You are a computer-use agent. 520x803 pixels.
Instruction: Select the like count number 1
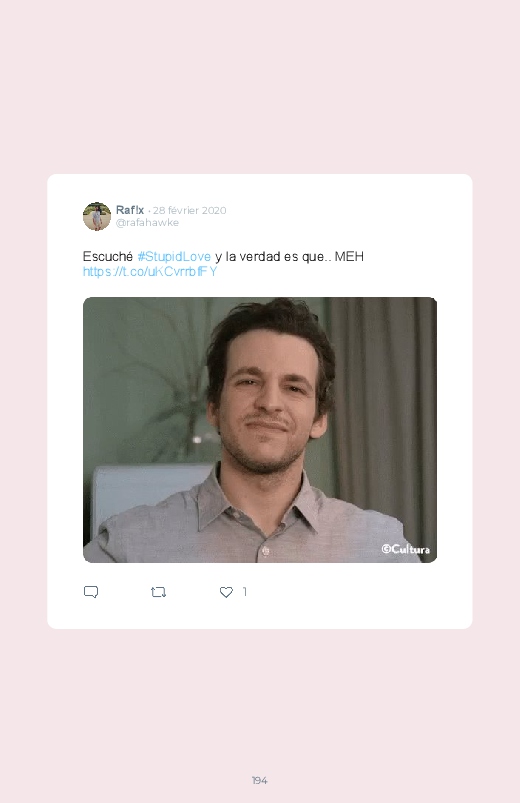click(x=245, y=591)
